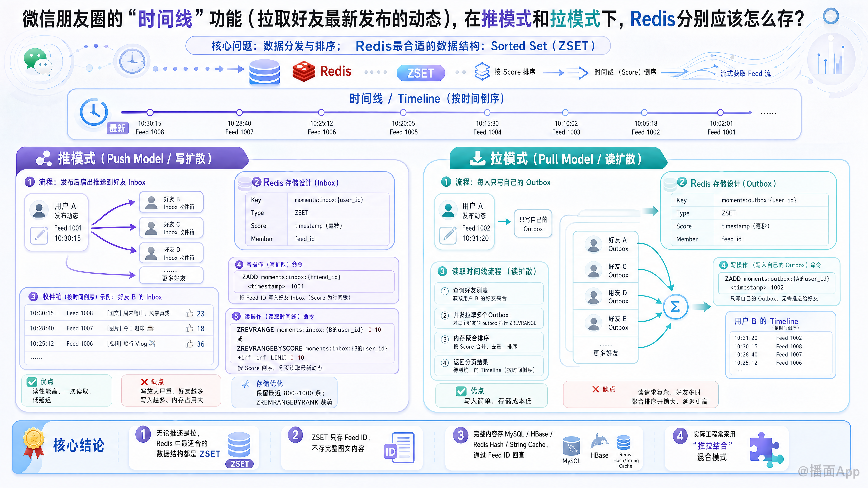Click 好友 A Outbox avatar
The width and height of the screenshot is (868, 488).
(x=593, y=244)
